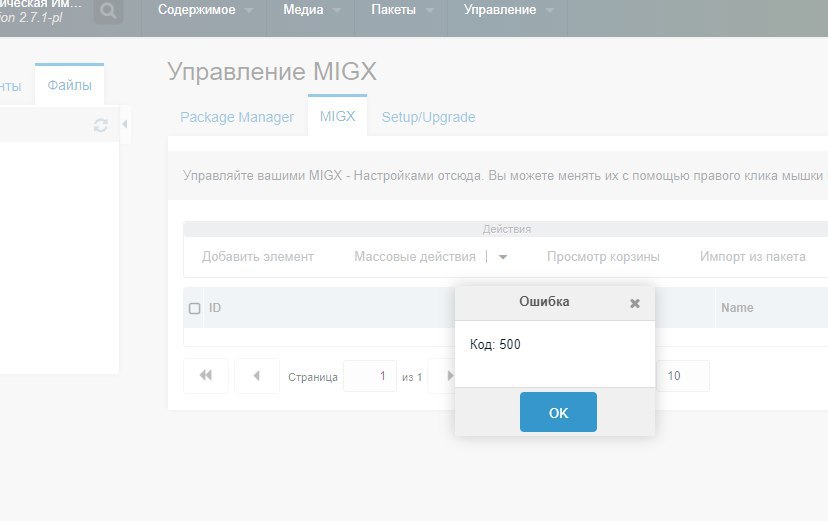Switch to the Package Manager tab
Viewport: 828px width, 521px height.
[237, 117]
